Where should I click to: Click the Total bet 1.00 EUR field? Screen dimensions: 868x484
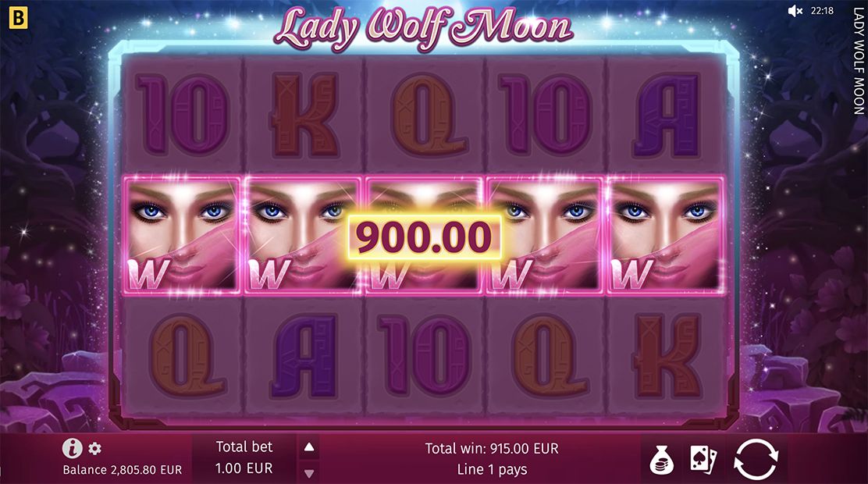coord(244,457)
